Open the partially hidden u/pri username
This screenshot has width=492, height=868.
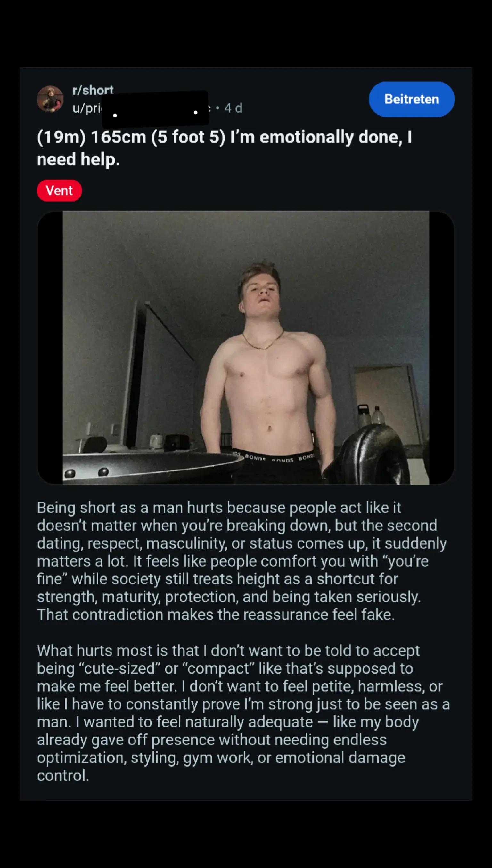point(87,108)
